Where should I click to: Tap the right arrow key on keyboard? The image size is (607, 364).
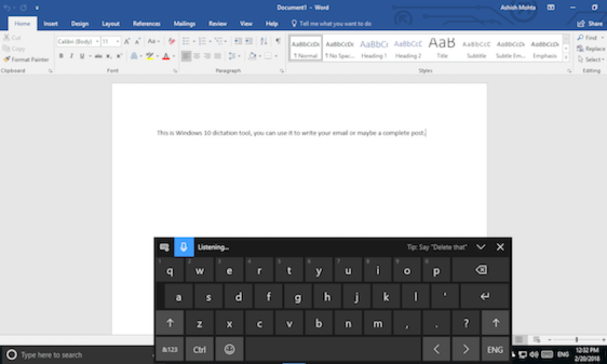point(466,349)
